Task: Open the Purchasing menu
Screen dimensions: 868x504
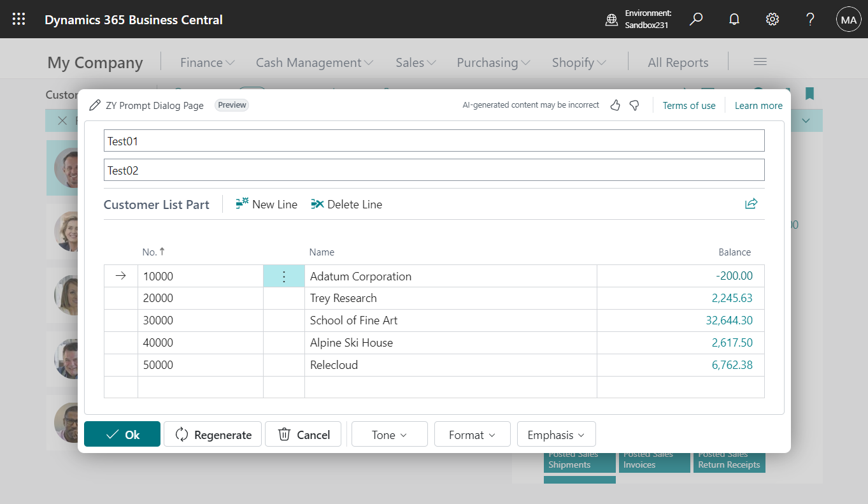Action: [x=492, y=62]
